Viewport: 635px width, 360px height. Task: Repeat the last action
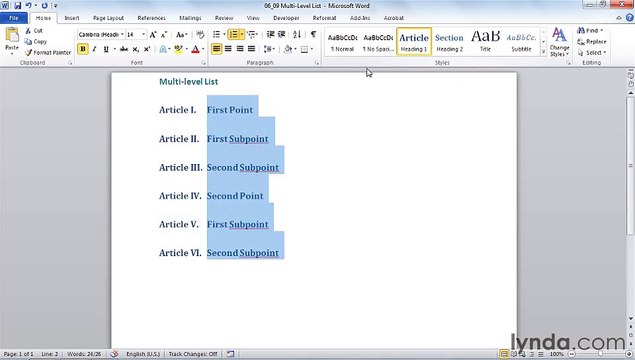click(x=44, y=6)
